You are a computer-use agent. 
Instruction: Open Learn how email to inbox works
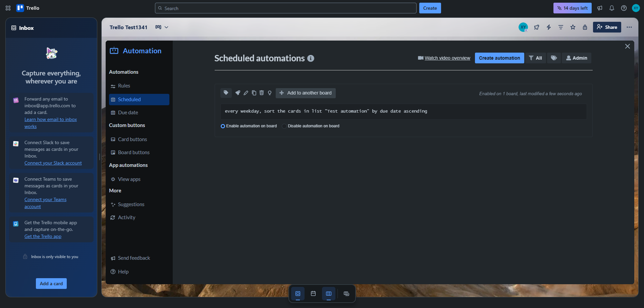click(51, 123)
